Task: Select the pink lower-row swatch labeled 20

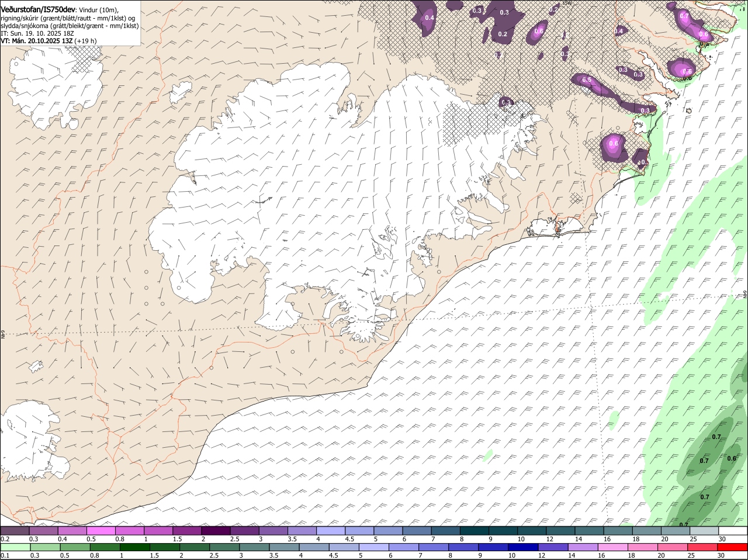Action: (672, 547)
